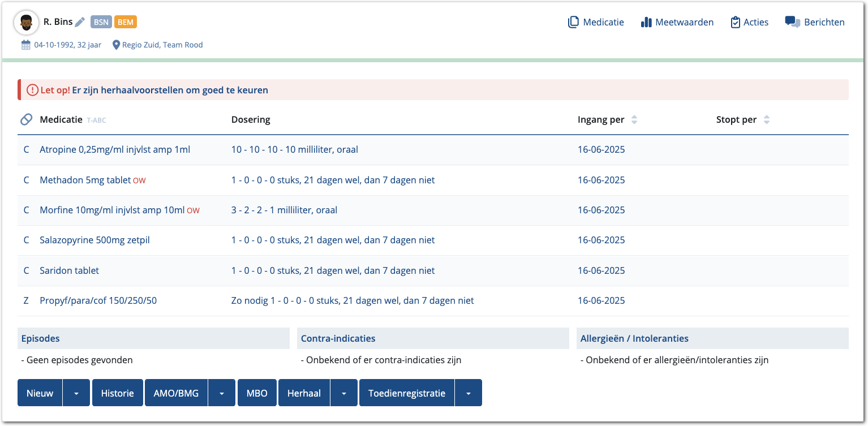This screenshot has height=426, width=868.
Task: Open Meetwaarden via the bar chart icon
Action: [x=646, y=22]
